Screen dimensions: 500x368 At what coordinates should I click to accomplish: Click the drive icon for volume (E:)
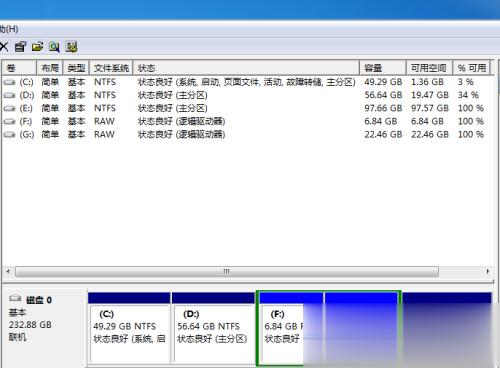(x=10, y=108)
